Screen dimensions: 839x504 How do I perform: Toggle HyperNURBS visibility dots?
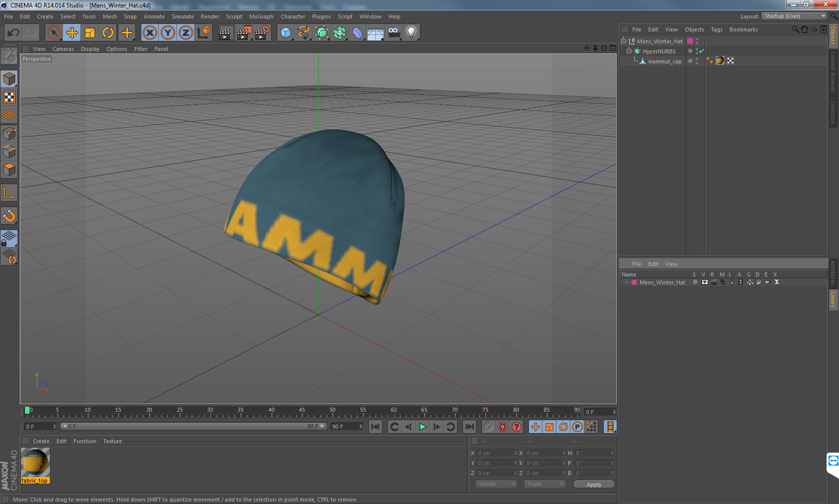pos(697,51)
